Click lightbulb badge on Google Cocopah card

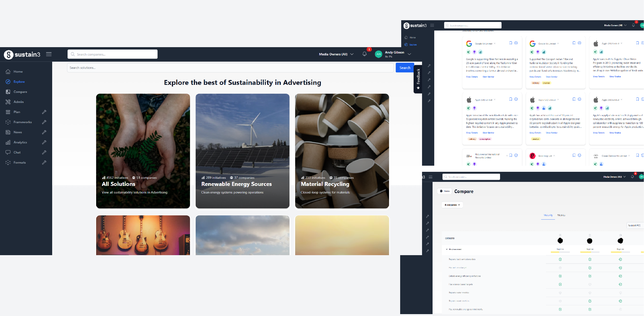click(x=538, y=52)
